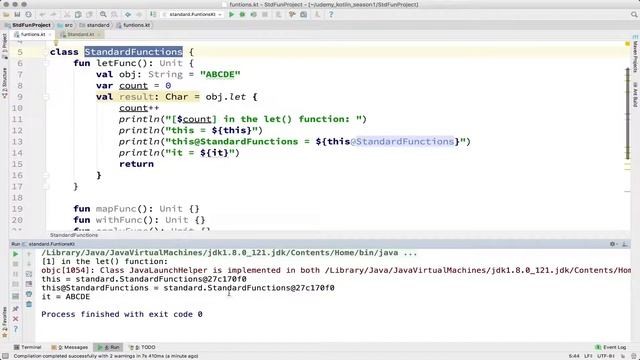The height and width of the screenshot is (360, 640).
Task: Toggle scroll to end in Run console
Action: (29, 284)
